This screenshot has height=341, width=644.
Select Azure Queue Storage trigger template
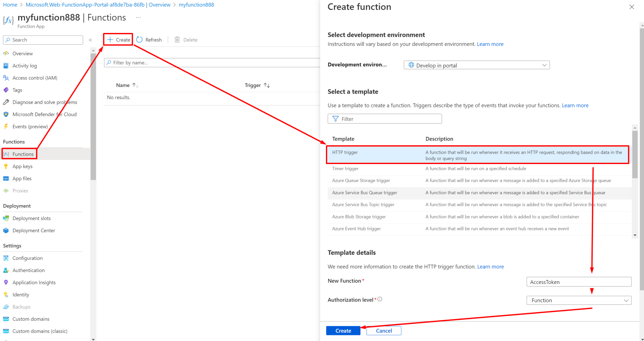(x=479, y=181)
